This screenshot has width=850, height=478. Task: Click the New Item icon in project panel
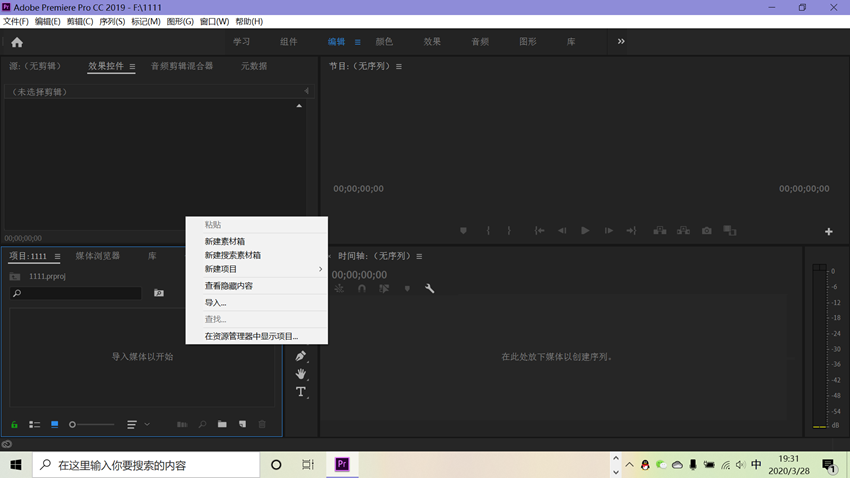tap(242, 425)
